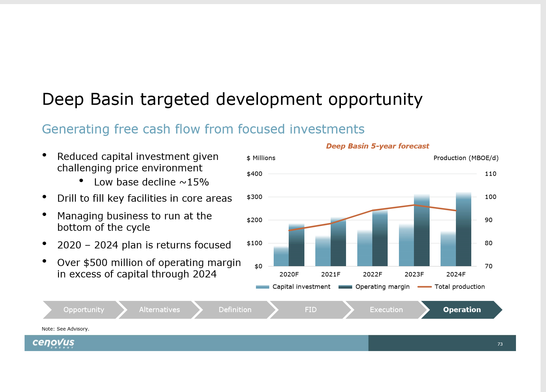Click the bullet 'Reduced capital investment given challenging price environment'
The height and width of the screenshot is (392, 546).
[138, 162]
